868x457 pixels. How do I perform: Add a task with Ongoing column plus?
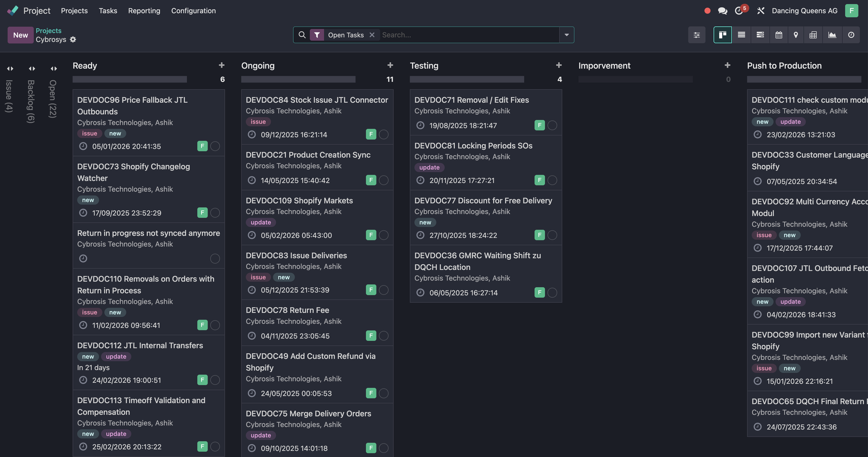point(390,66)
